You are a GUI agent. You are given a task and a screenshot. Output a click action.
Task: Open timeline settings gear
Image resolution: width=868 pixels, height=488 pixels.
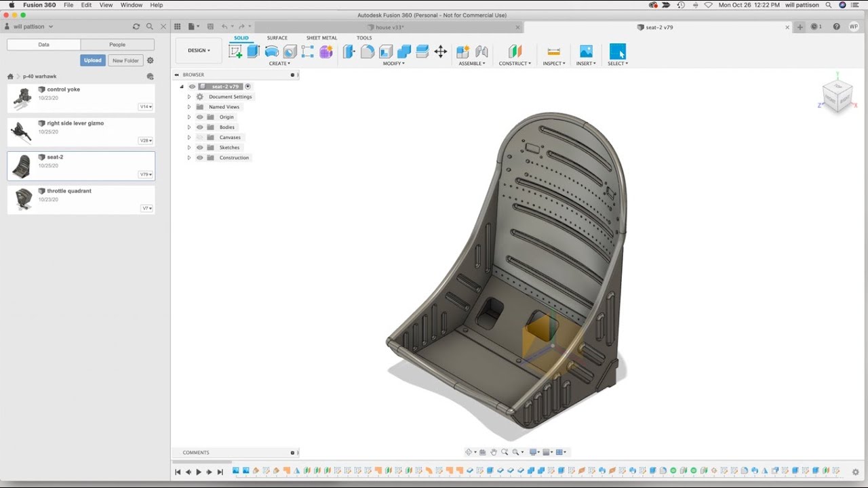coord(855,472)
